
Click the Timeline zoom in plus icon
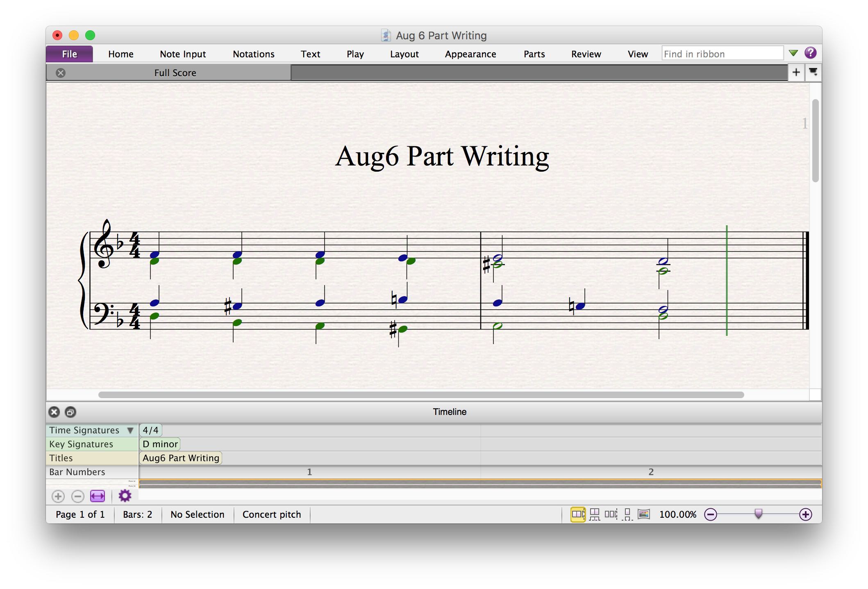[x=58, y=496]
